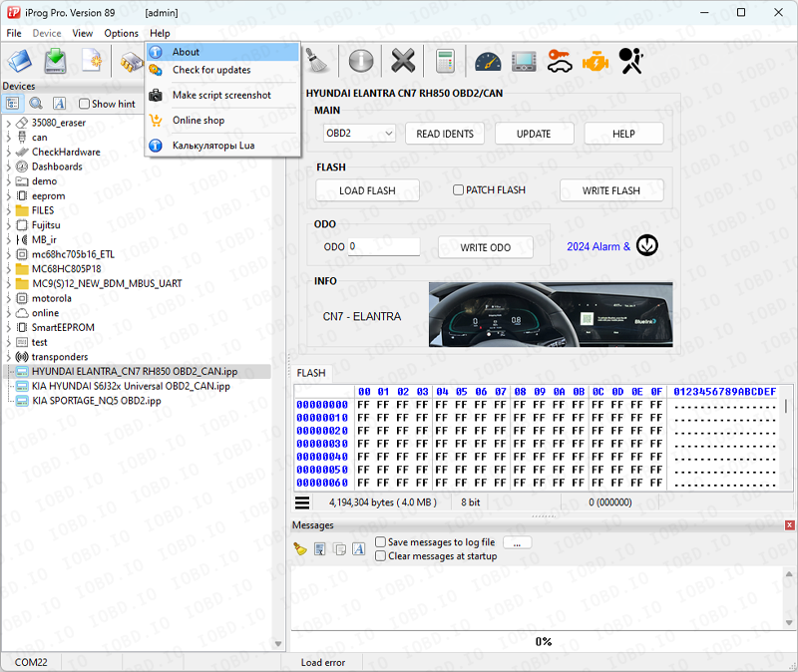
Task: Click the HELP button in MAIN
Action: (x=623, y=134)
